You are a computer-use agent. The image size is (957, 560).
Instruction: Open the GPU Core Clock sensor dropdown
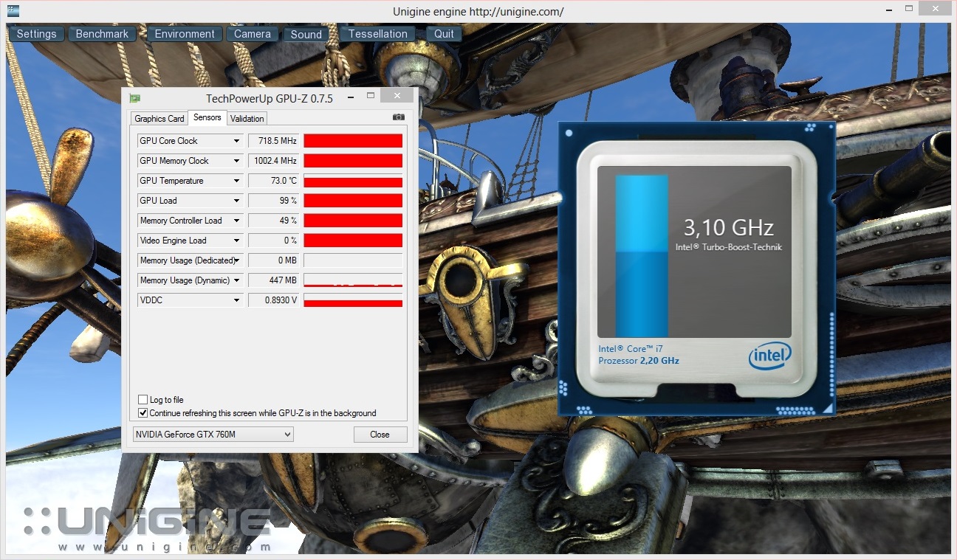click(x=237, y=141)
